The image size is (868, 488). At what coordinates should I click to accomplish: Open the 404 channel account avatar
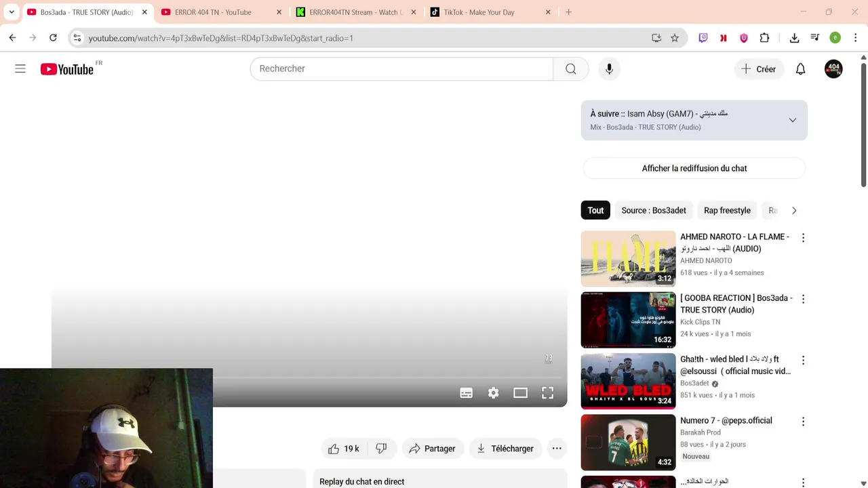[833, 69]
